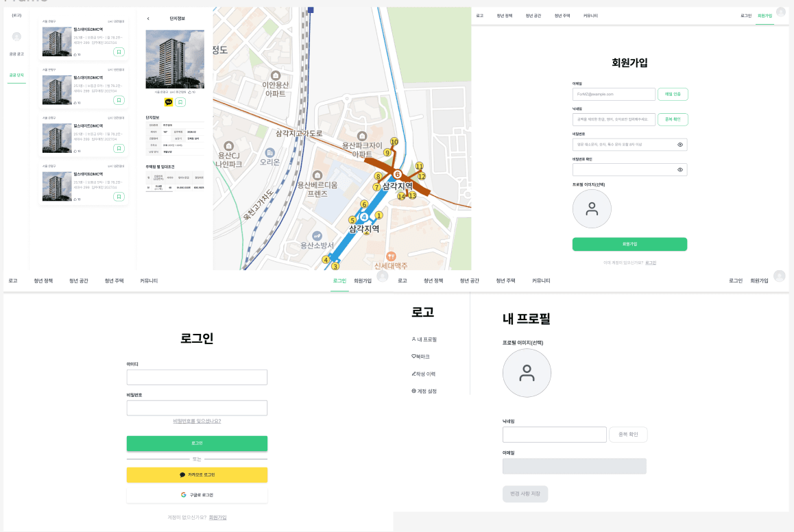This screenshot has width=794, height=532.
Task: Click the line 6 badge at 삼각지역
Action: point(398,175)
